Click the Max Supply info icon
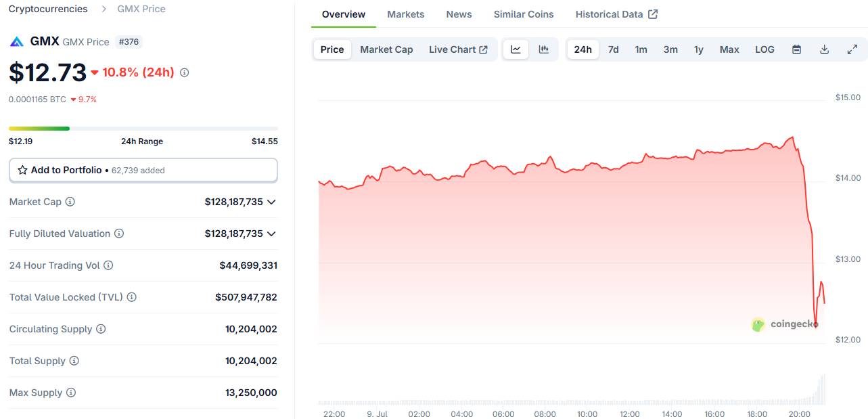 tap(71, 393)
